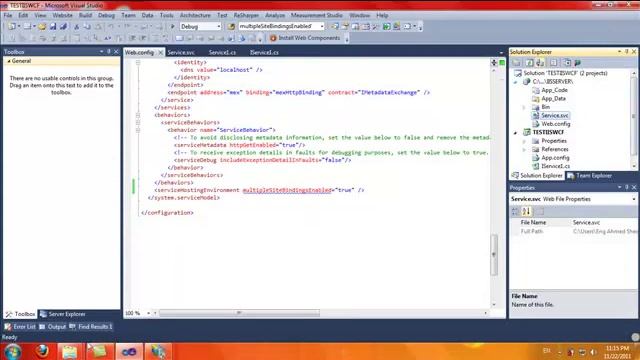
Task: Click the clock showing 11:15 PM
Action: (x=617, y=349)
